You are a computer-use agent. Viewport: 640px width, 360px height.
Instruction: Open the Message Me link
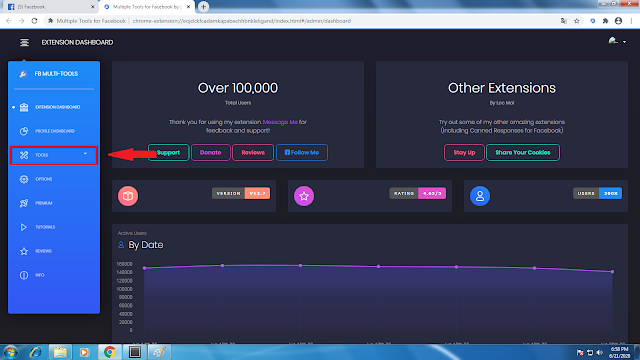(280, 122)
